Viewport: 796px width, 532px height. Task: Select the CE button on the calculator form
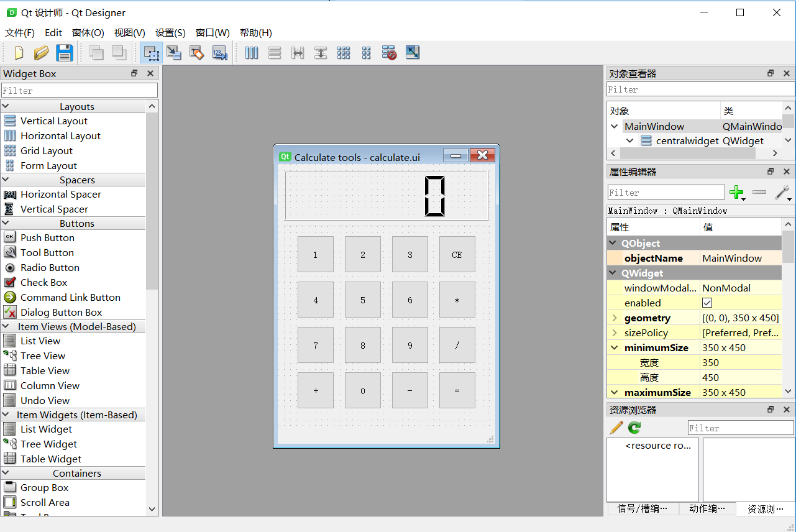pyautogui.click(x=457, y=254)
